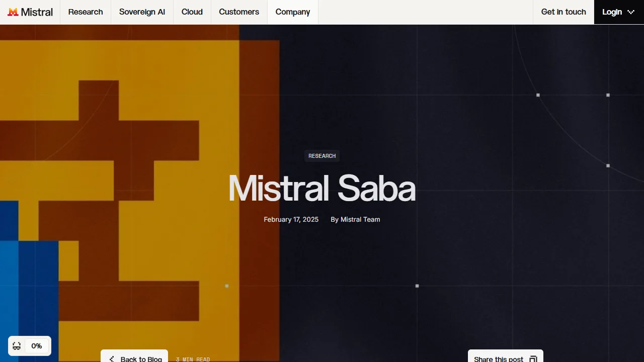The height and width of the screenshot is (362, 644).
Task: Open the Research menu
Action: (86, 12)
